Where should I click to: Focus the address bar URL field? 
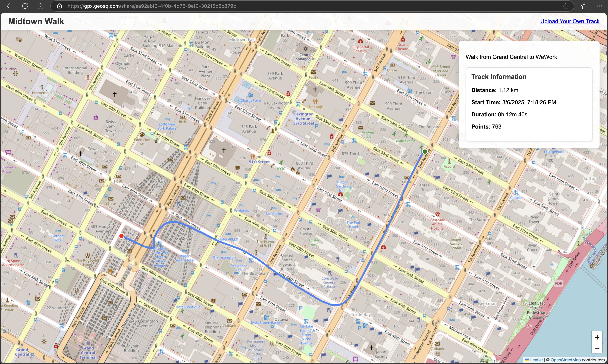312,6
